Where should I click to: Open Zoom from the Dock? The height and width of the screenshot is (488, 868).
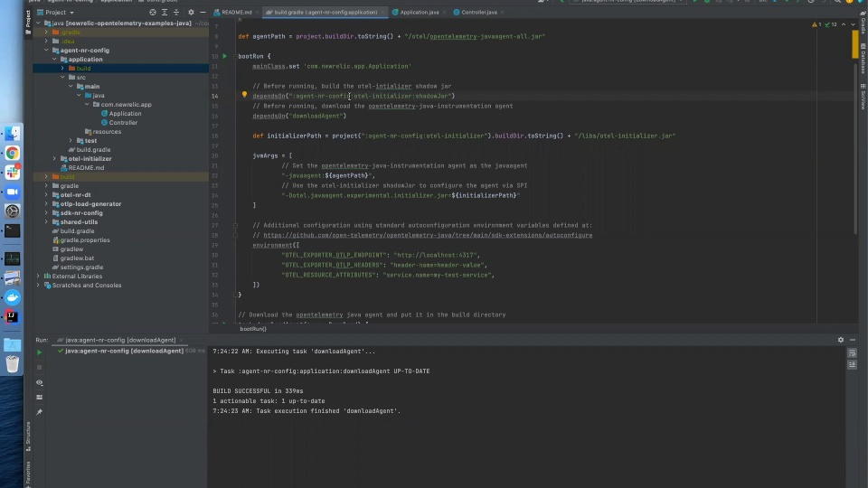coord(12,192)
